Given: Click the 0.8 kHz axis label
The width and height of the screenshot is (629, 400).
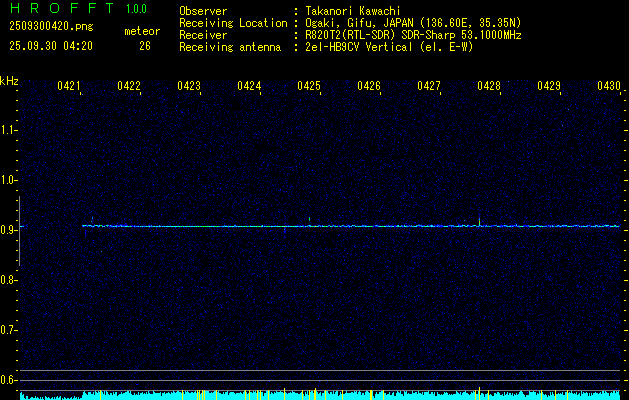Looking at the screenshot, I should tap(8, 280).
